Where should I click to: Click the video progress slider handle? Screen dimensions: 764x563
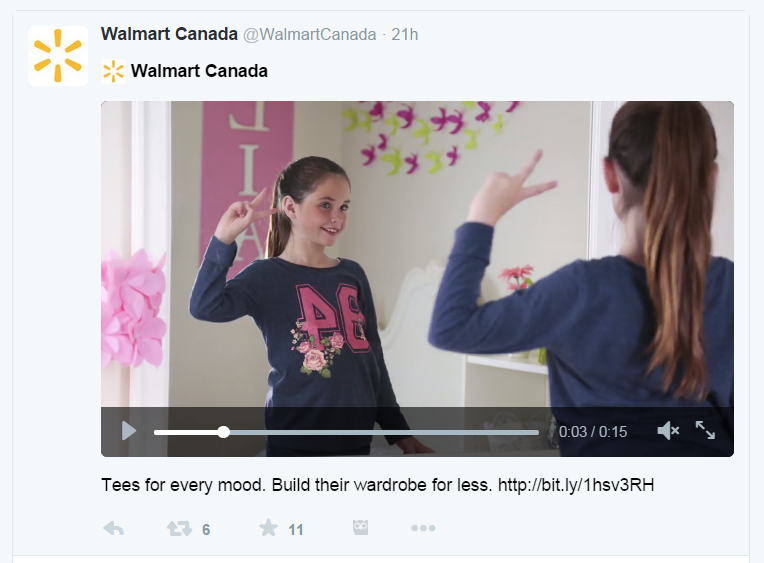coord(223,432)
